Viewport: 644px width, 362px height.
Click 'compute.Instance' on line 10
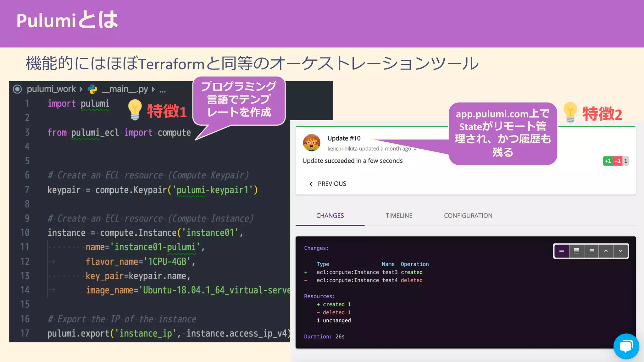tap(138, 233)
